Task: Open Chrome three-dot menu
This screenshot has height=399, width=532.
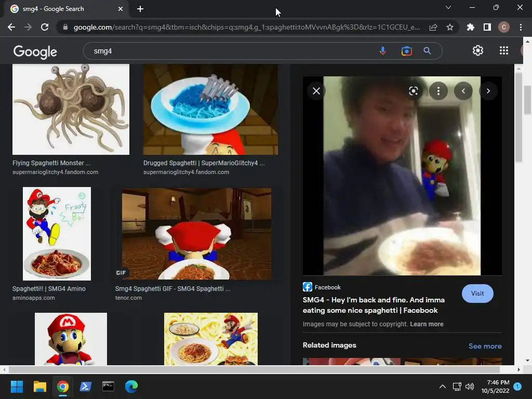Action: [521, 27]
